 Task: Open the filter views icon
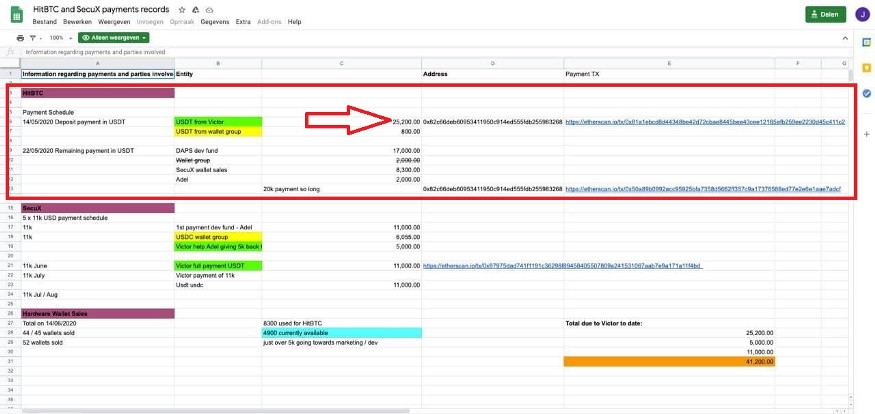pos(33,38)
